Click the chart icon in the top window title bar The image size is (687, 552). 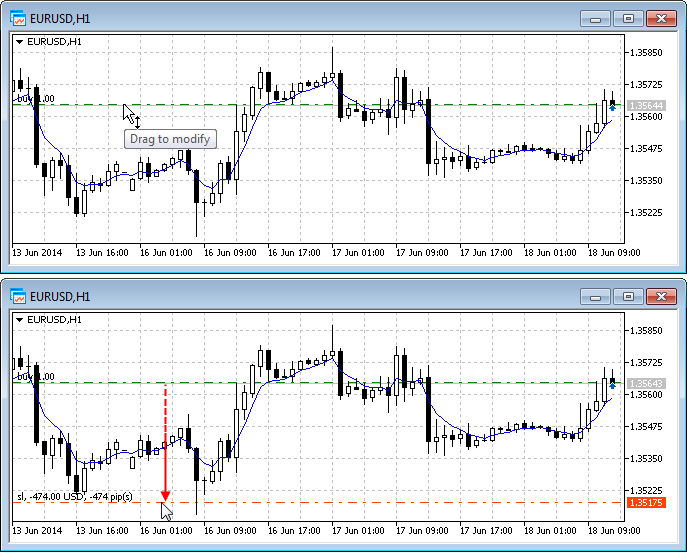click(x=18, y=18)
